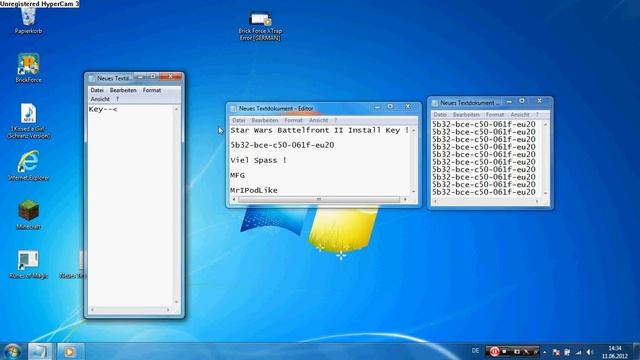
Task: Launch the Minecraft desktop icon
Action: [28, 215]
